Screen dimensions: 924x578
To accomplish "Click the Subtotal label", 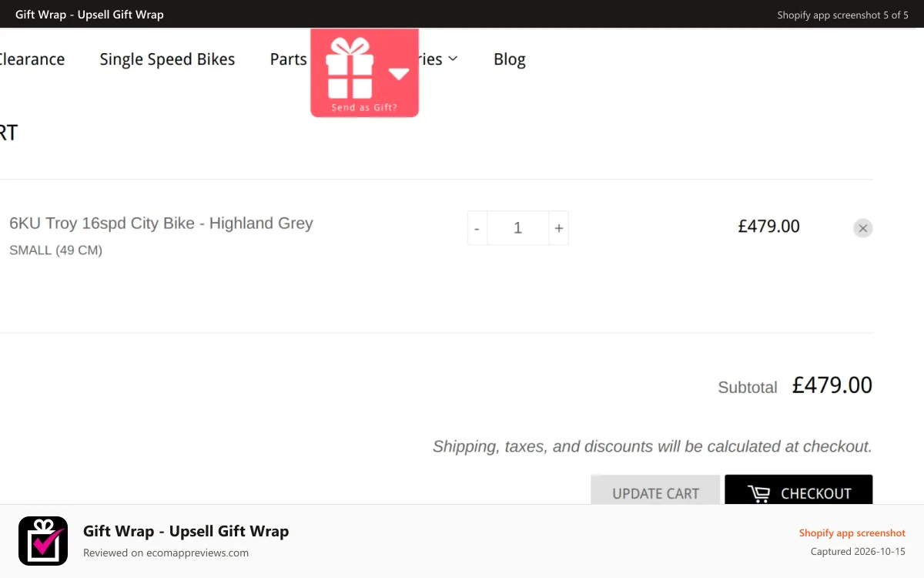I will (x=748, y=388).
